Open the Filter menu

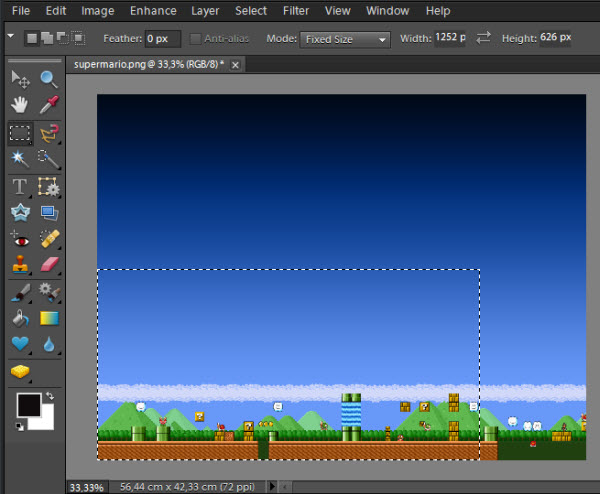296,11
